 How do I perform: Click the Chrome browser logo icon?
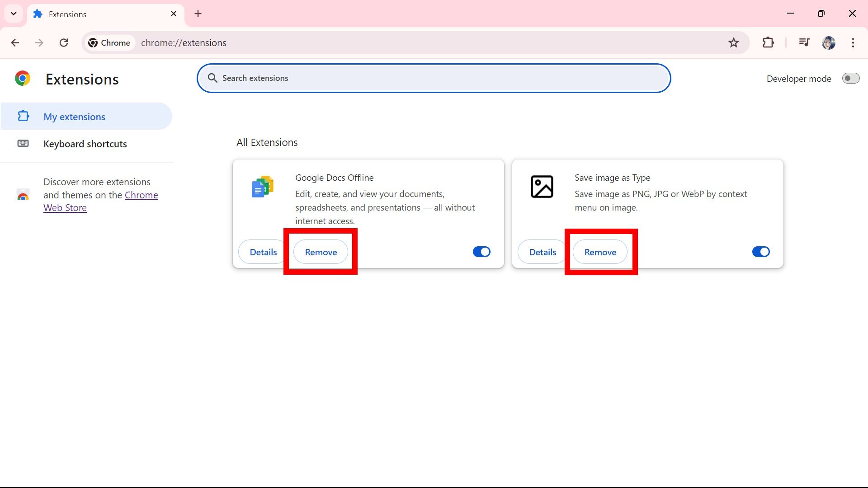[x=22, y=79]
